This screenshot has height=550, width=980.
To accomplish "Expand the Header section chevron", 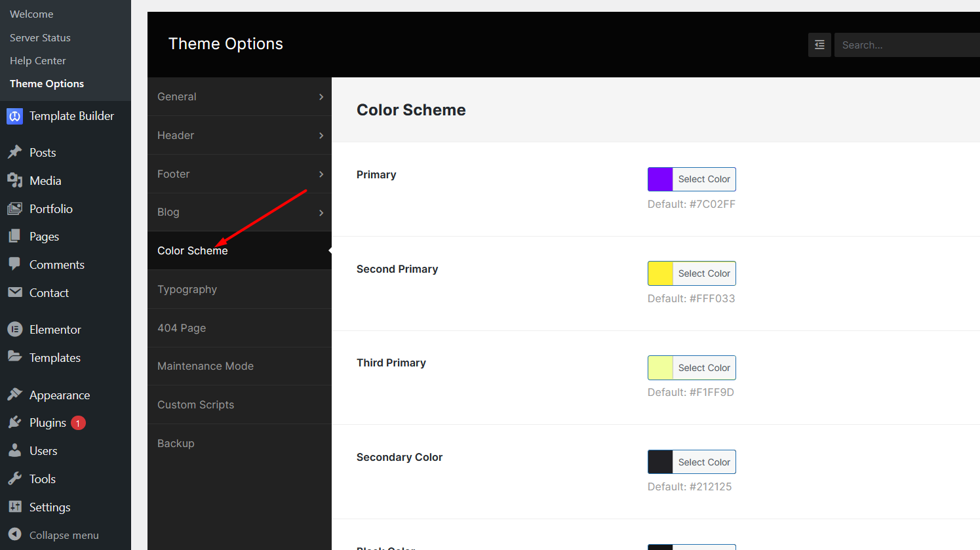I will [321, 136].
